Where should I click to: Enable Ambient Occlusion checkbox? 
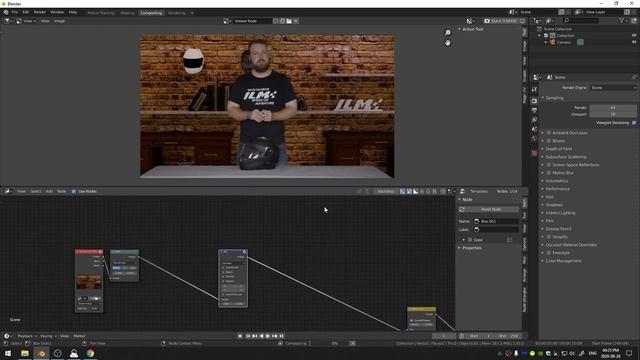[549, 133]
